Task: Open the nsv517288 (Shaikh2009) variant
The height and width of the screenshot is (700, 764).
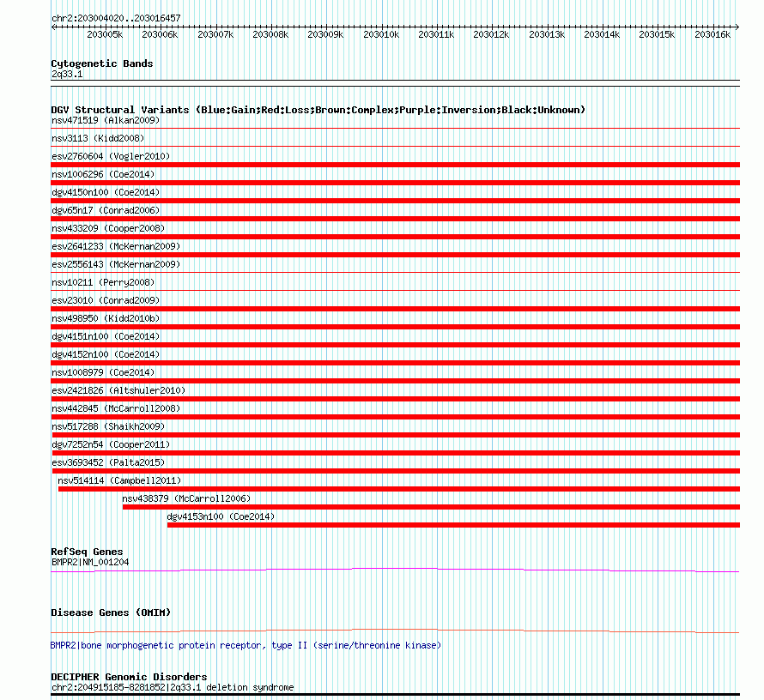Action: click(x=108, y=426)
